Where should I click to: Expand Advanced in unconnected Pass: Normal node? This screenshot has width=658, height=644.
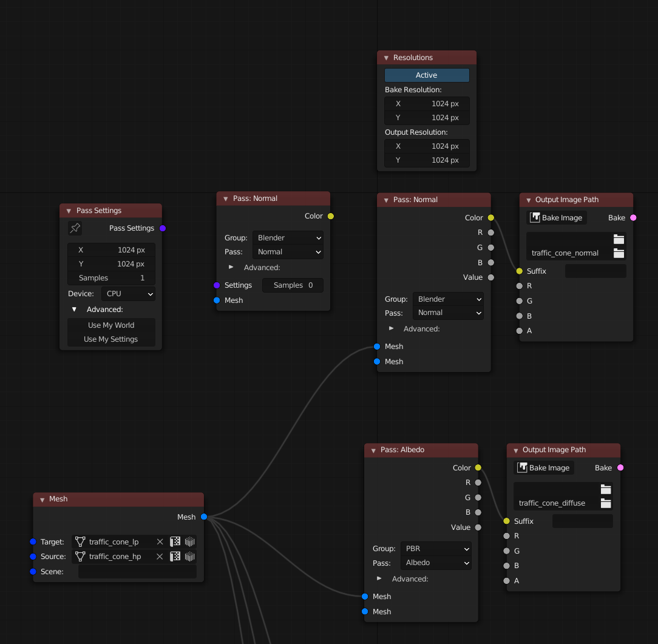[231, 267]
